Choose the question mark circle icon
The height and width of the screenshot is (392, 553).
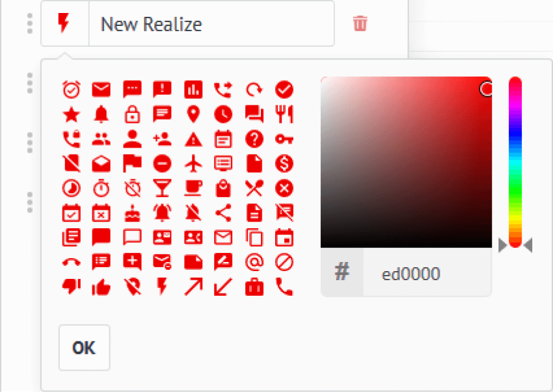[x=254, y=139]
